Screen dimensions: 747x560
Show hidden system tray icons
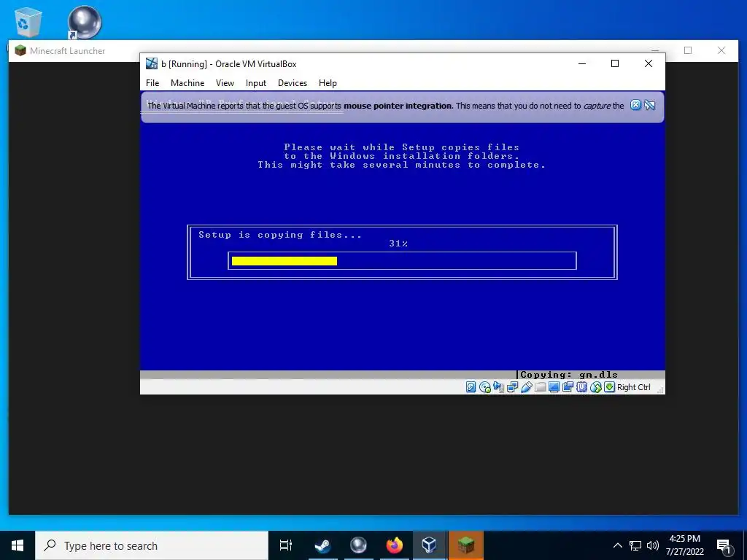click(x=617, y=545)
